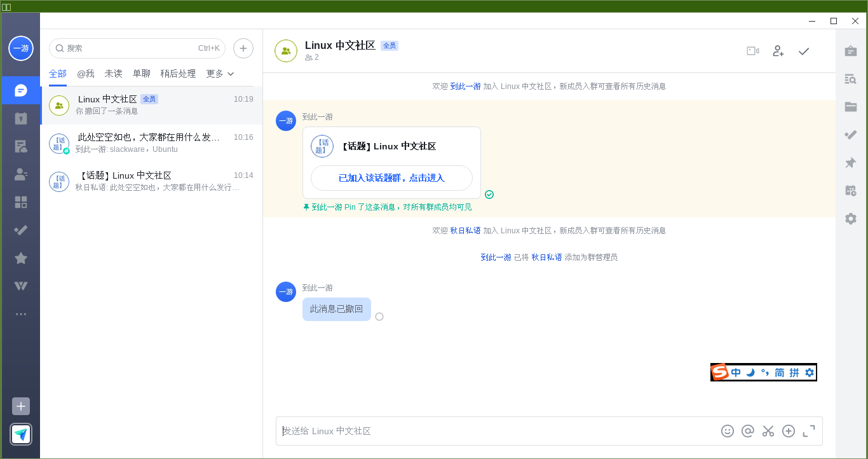Toggle Sogou simplified/traditional character mode

[780, 373]
